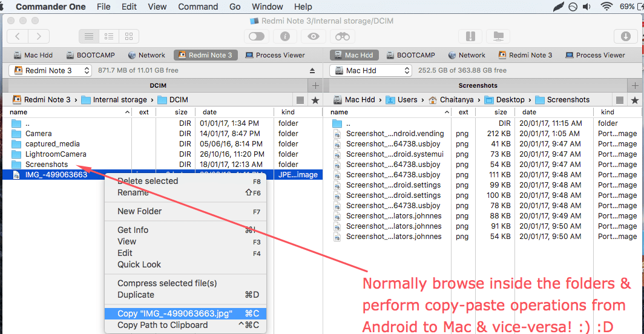Open right panel favorites star

635,100
